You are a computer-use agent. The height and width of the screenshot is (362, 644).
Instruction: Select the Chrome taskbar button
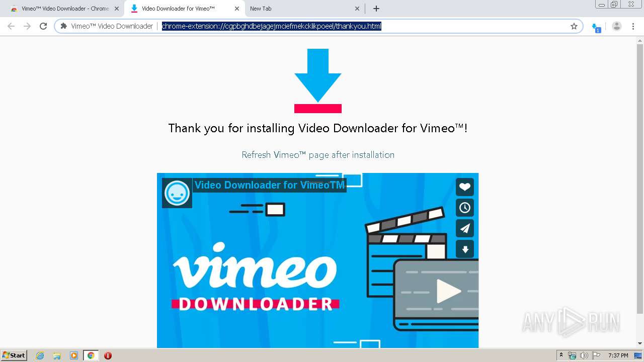pos(91,355)
